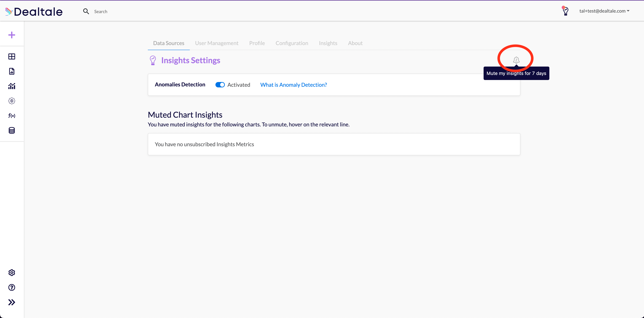Open the What is Anomaly Detection link
Viewport: 644px width, 318px height.
pos(293,85)
